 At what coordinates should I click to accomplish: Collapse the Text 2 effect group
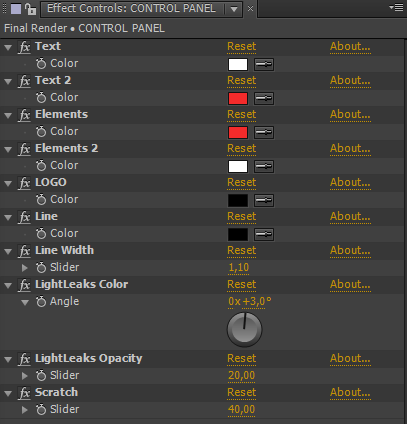pos(8,81)
